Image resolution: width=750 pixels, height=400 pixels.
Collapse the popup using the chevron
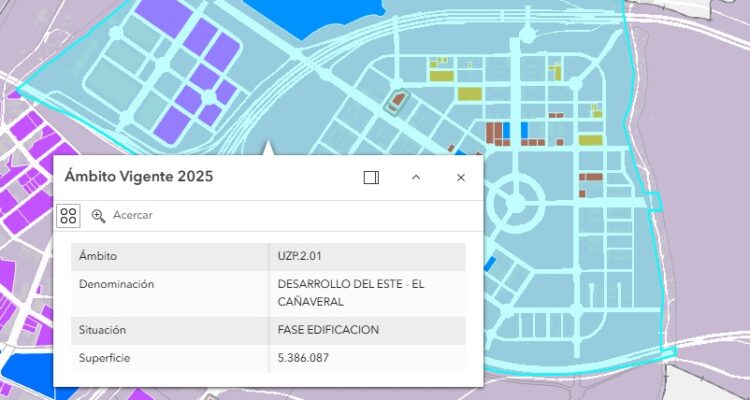pyautogui.click(x=417, y=178)
